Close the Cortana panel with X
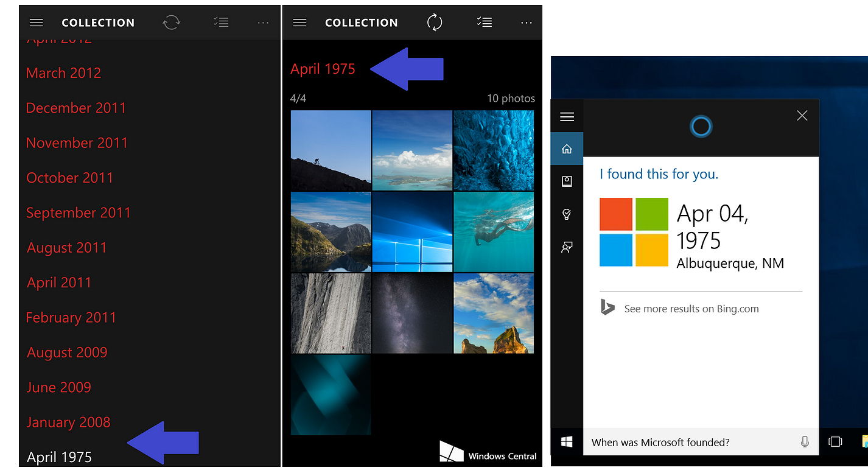The height and width of the screenshot is (473, 868). tap(802, 115)
